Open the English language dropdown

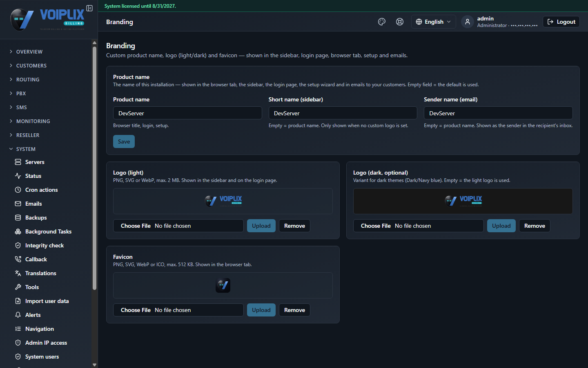point(433,22)
